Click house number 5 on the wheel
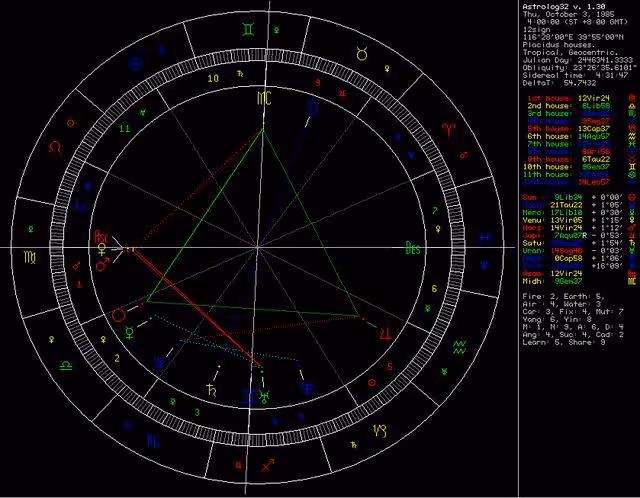 tap(389, 366)
